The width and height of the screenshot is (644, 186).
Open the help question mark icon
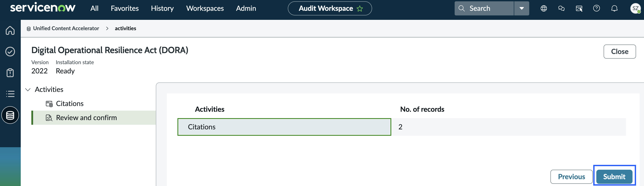[x=597, y=9]
